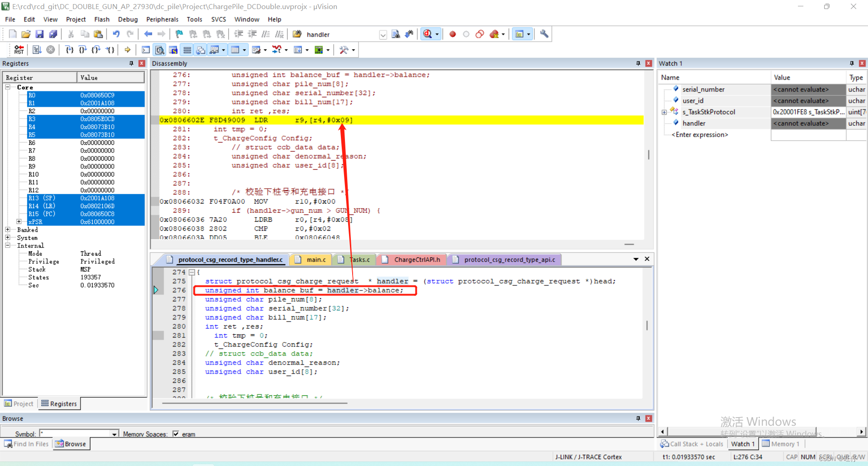Kill all breakpoints icon

click(494, 34)
